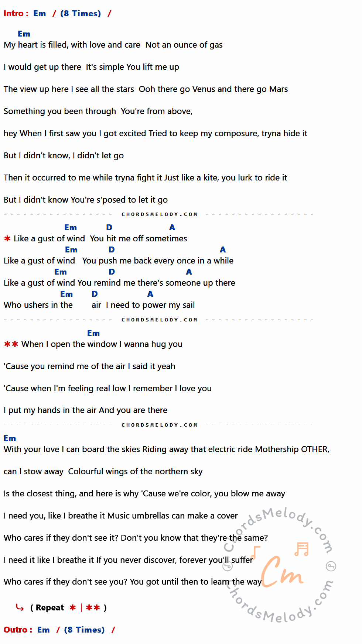Click the orange beamed notes watermark icon
Viewport: 362px width, 644px height.
point(301,549)
